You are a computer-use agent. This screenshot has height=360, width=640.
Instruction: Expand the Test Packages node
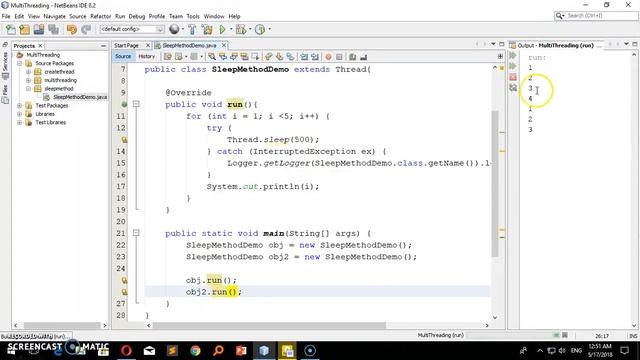[x=20, y=106]
